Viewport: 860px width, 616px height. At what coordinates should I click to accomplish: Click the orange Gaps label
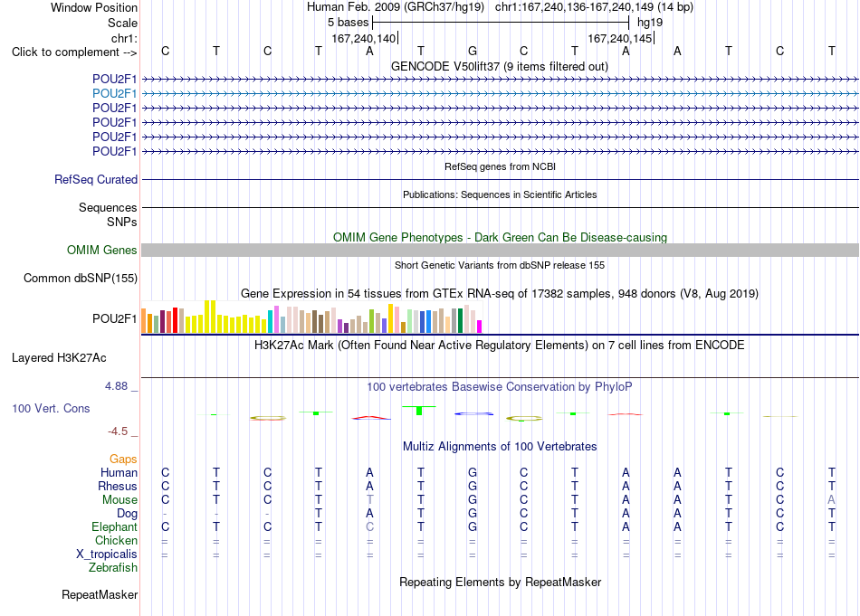point(123,459)
